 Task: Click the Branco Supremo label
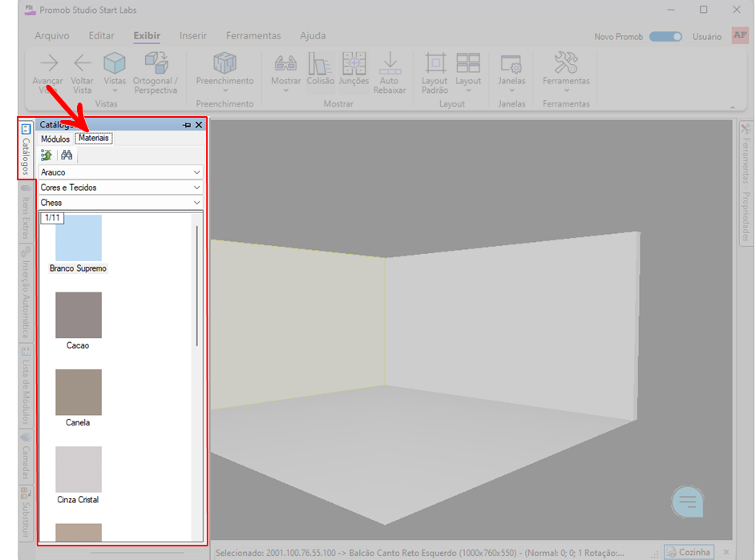tap(78, 268)
